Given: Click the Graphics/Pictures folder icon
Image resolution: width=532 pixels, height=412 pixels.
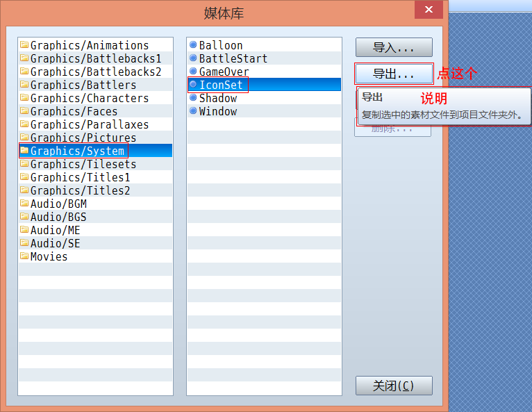Looking at the screenshot, I should [24, 138].
